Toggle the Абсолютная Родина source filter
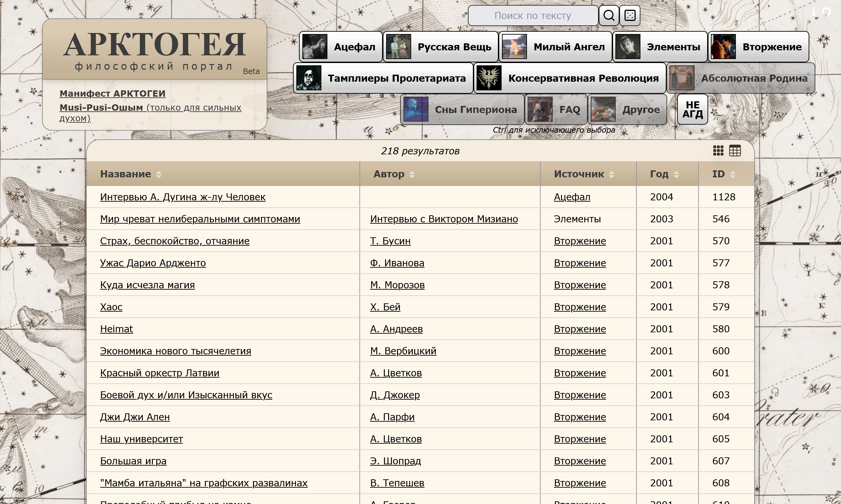Screen dimensions: 841x504 click(741, 78)
